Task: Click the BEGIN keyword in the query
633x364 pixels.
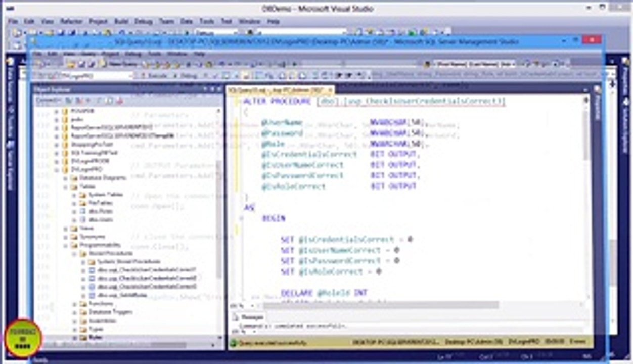Action: (x=274, y=218)
